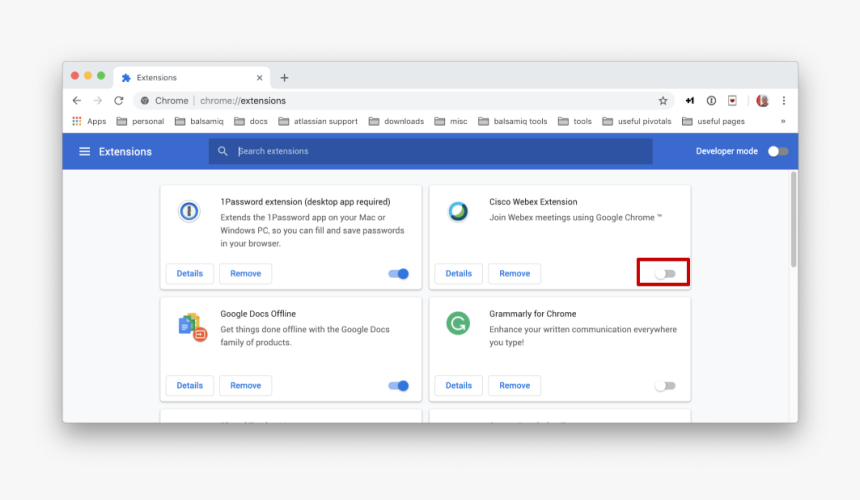Open Chrome's three-dot menu
Image resolution: width=860 pixels, height=500 pixels.
(784, 101)
